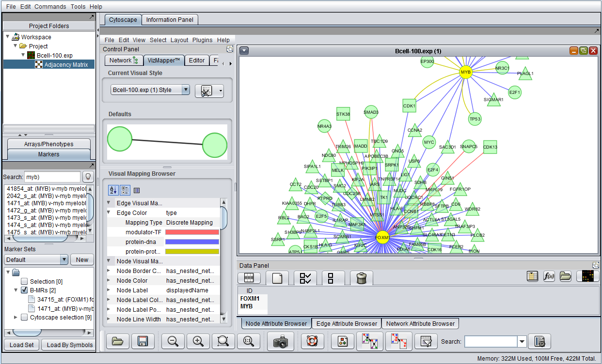602x364 pixels.
Task: Open the Current Visual Style dropdown
Action: (x=185, y=90)
